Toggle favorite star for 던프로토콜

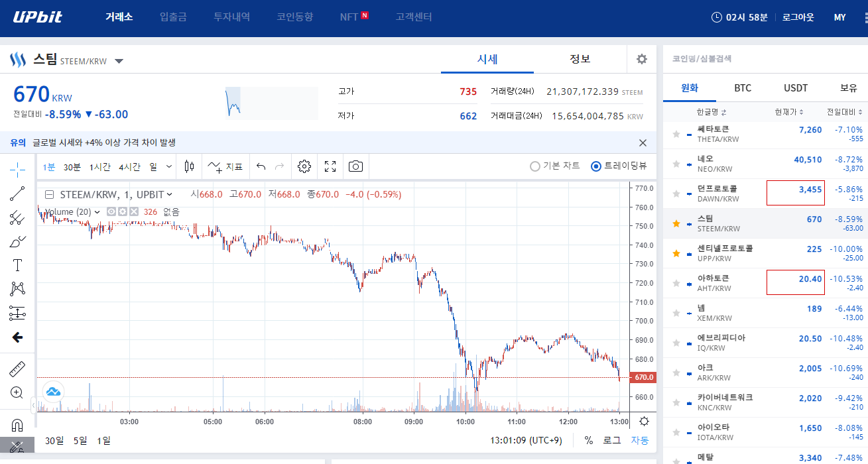pos(676,194)
